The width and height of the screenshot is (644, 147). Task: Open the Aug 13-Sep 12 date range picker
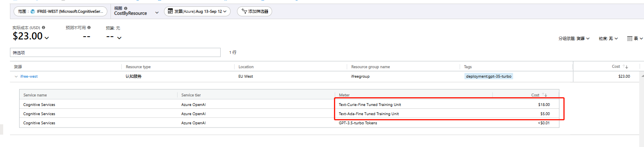pos(197,12)
